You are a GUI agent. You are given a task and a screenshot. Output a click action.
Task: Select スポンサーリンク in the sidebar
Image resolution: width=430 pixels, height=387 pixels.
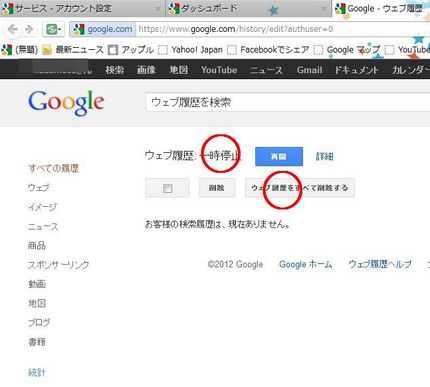[x=59, y=265]
